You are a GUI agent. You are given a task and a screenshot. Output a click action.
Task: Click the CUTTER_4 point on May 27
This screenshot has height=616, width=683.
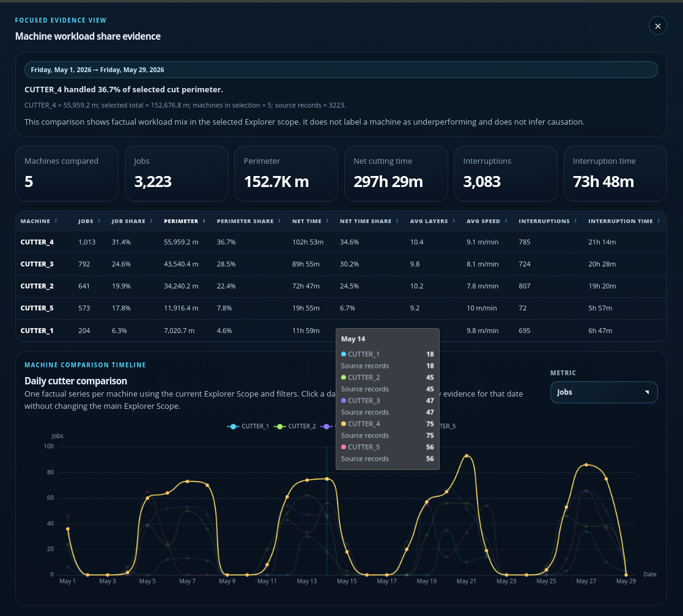click(x=586, y=465)
